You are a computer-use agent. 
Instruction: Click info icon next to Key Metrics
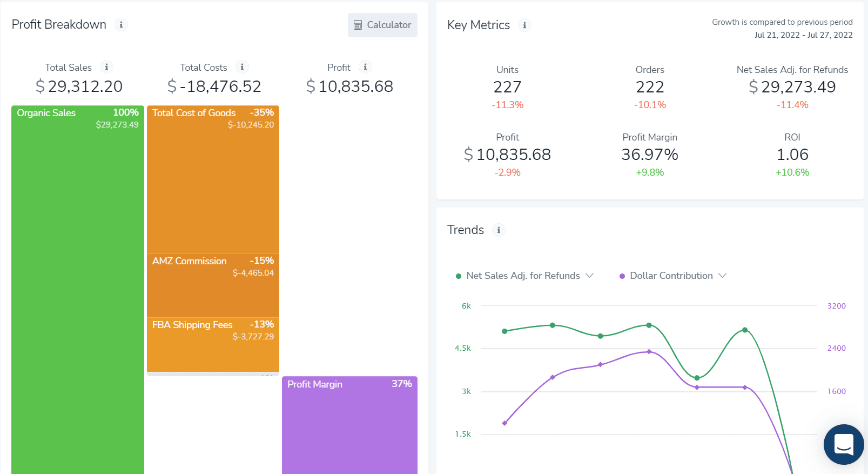click(x=524, y=25)
